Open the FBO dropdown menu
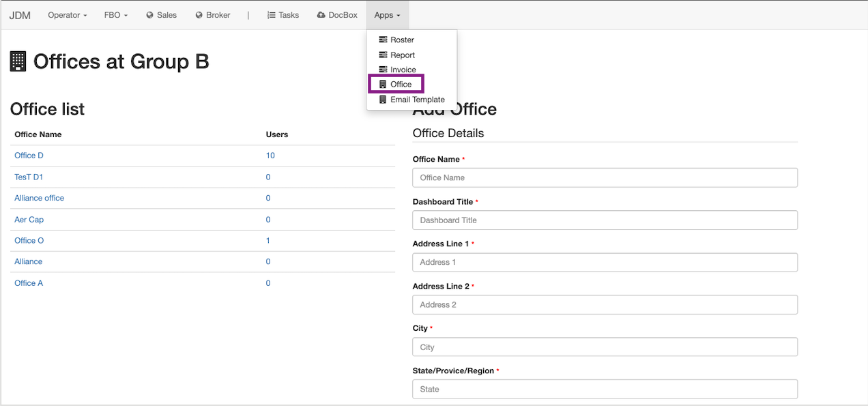Viewport: 868px width, 406px height. (115, 15)
